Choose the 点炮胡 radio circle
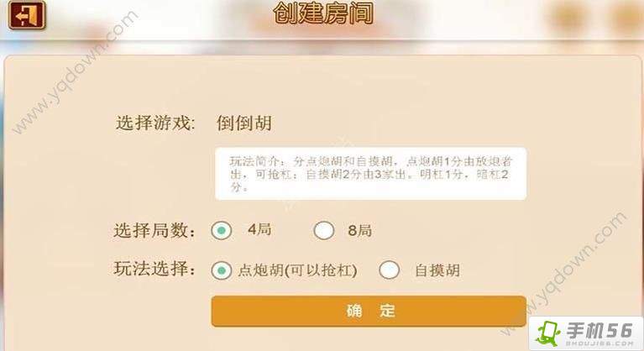 coord(222,270)
